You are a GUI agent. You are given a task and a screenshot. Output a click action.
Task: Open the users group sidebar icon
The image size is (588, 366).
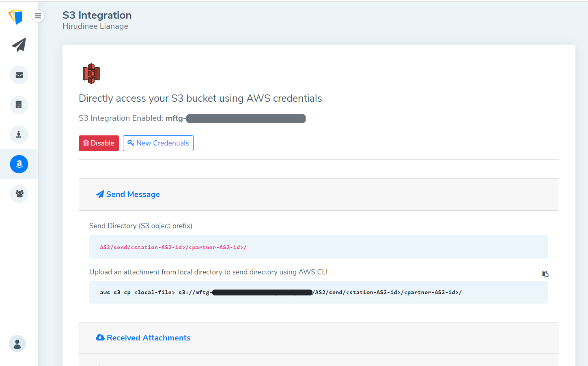click(19, 194)
